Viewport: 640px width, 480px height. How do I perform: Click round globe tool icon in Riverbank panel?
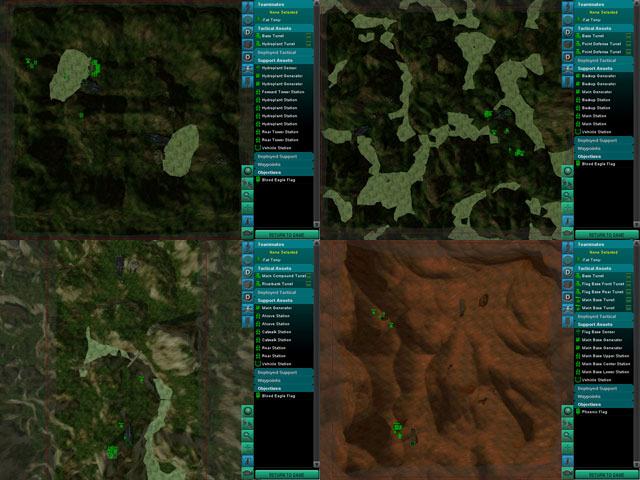click(x=248, y=411)
